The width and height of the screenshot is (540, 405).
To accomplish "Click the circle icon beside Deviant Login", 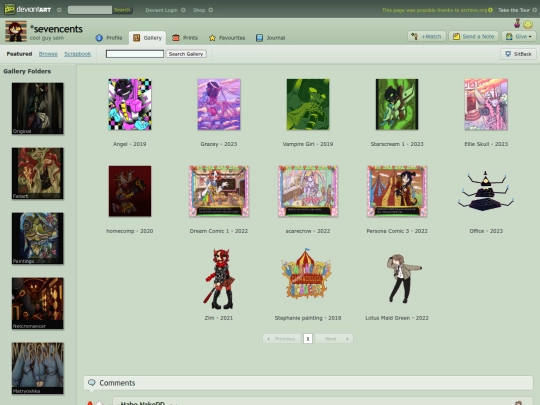I will coord(183,10).
